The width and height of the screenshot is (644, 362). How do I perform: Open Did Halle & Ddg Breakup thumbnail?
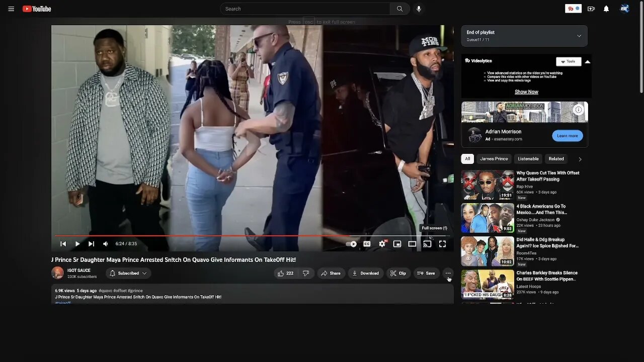(x=488, y=251)
